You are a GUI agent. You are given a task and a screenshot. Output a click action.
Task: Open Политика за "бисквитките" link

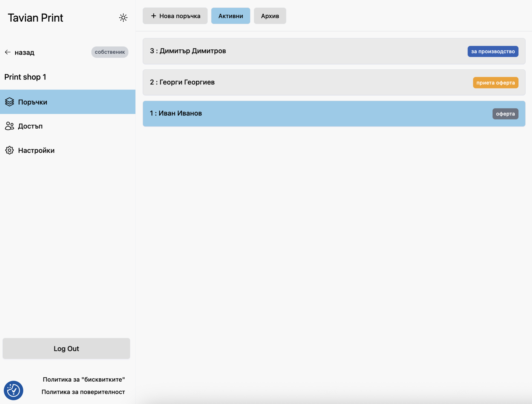[84, 379]
